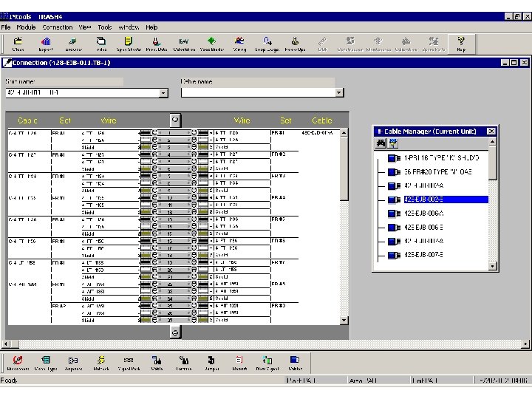Select highlighted cable 425-EJB-002-B

click(x=446, y=199)
